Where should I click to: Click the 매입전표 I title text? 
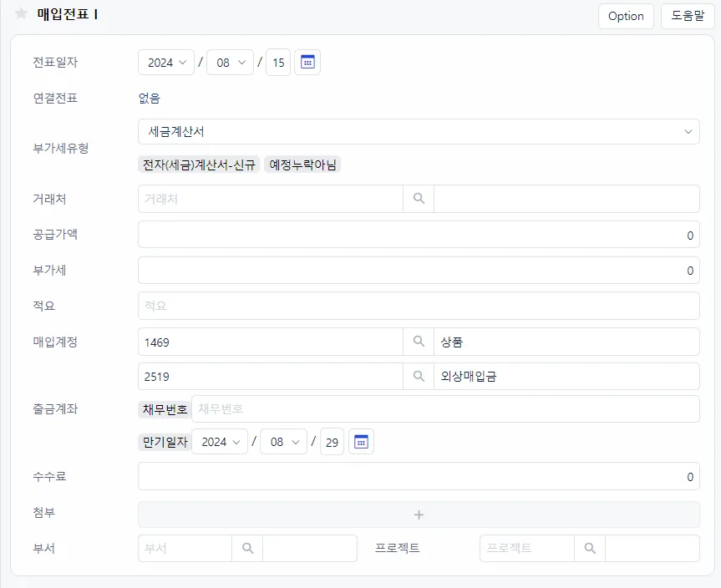coord(68,14)
